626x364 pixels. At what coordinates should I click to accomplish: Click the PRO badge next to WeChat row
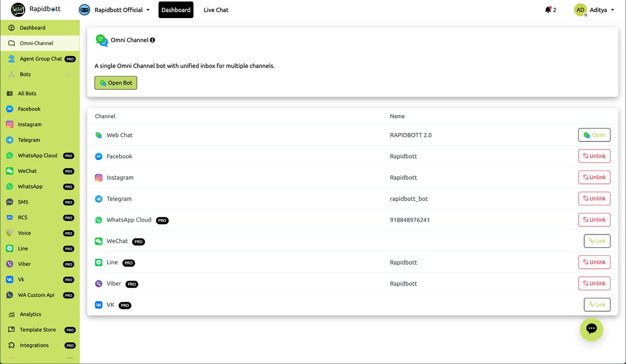[x=139, y=242]
